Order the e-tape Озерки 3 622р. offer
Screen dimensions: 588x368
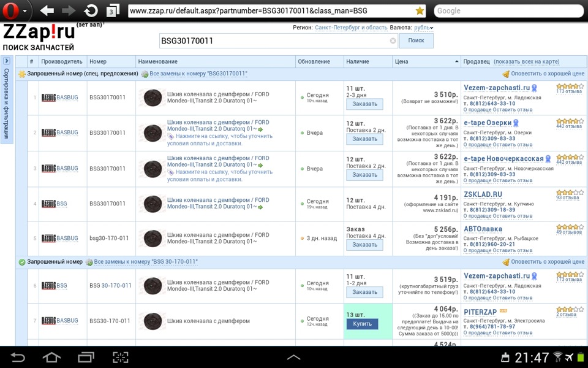(x=364, y=139)
